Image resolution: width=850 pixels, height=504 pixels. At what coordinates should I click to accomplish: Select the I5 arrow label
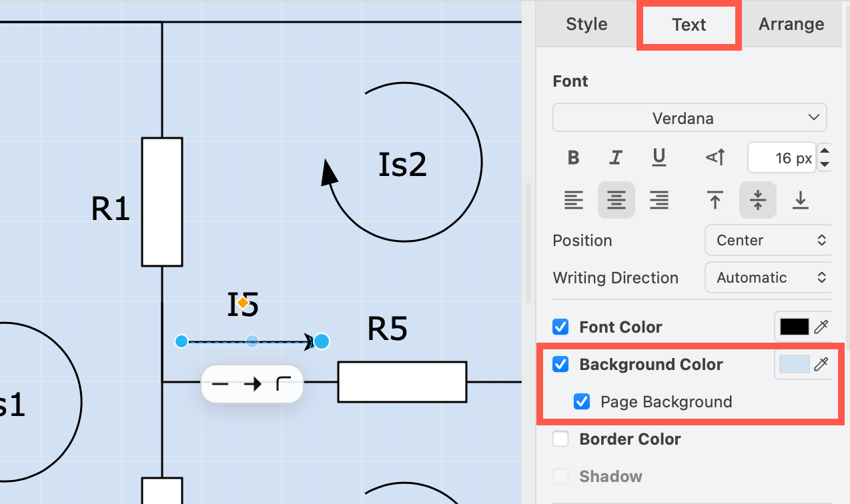[243, 304]
